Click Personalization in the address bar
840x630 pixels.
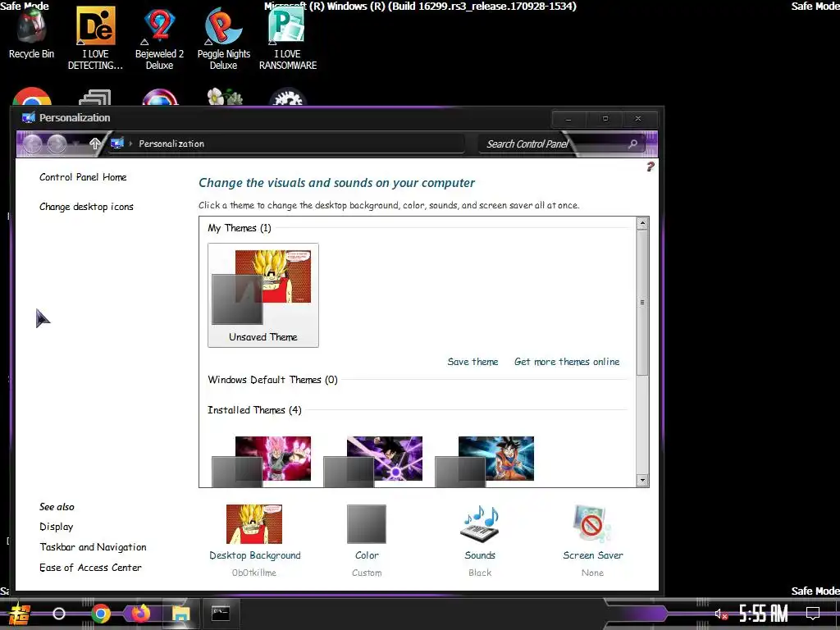pos(171,144)
